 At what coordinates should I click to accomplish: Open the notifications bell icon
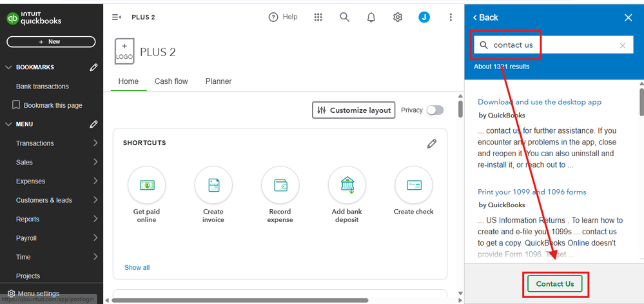click(x=371, y=17)
